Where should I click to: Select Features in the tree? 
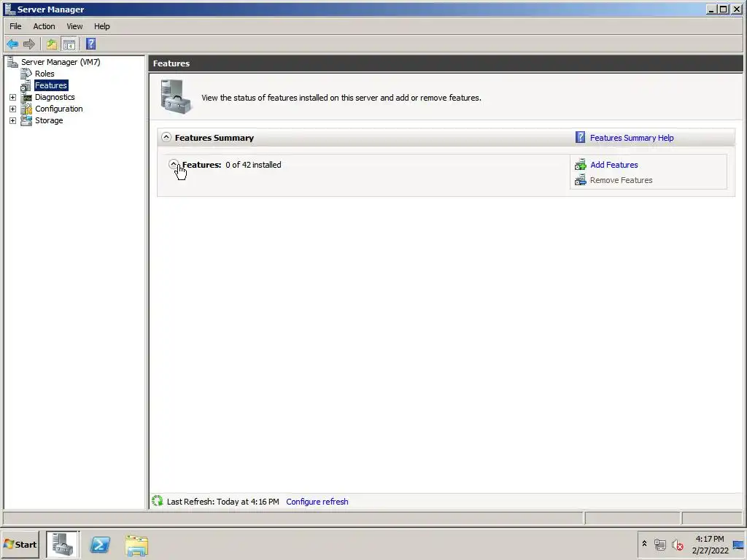(51, 86)
